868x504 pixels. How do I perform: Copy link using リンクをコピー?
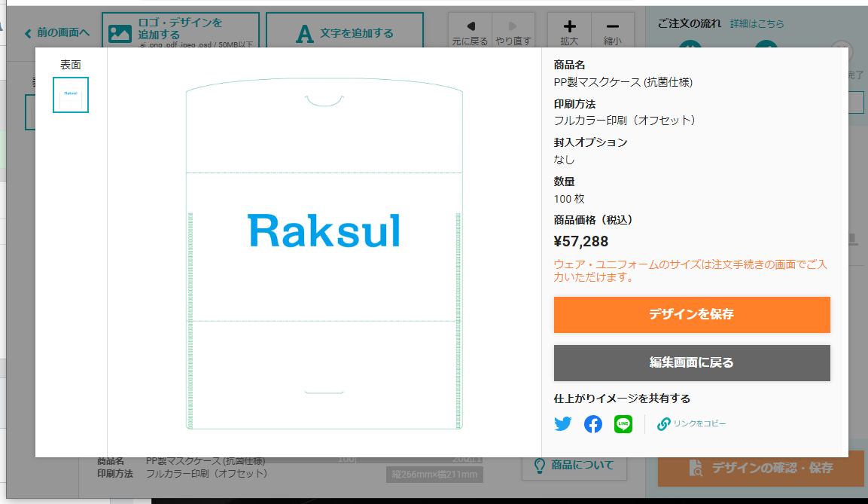click(691, 423)
